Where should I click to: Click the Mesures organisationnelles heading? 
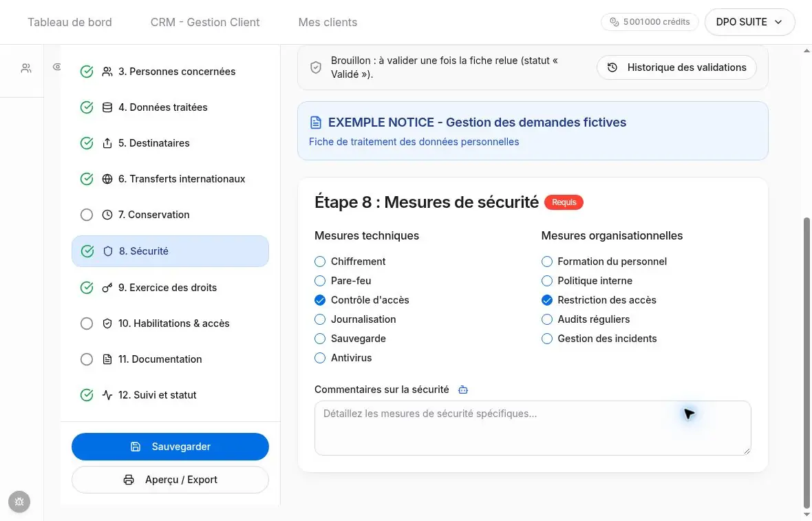pos(612,235)
